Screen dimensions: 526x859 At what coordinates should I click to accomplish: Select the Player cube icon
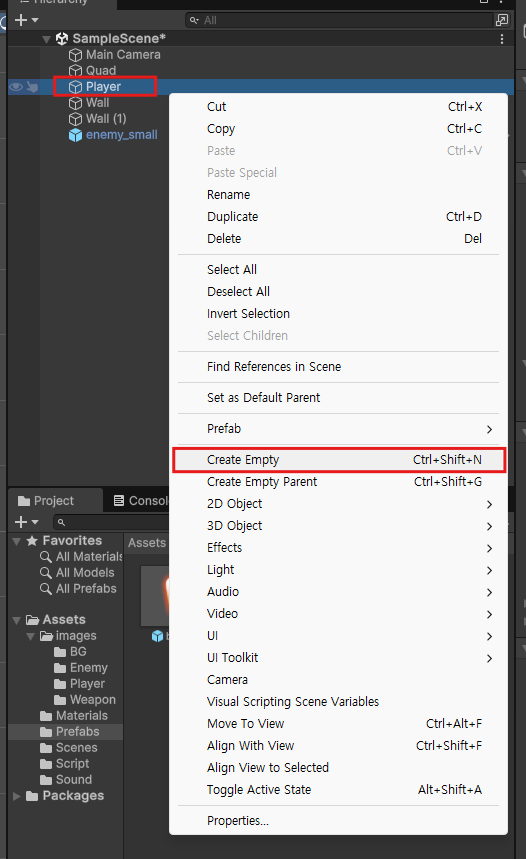coord(75,87)
